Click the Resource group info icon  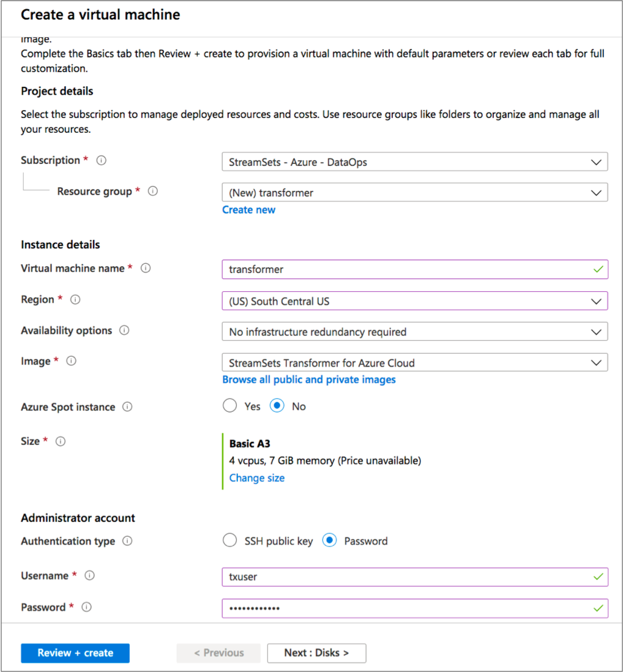pyautogui.click(x=153, y=191)
